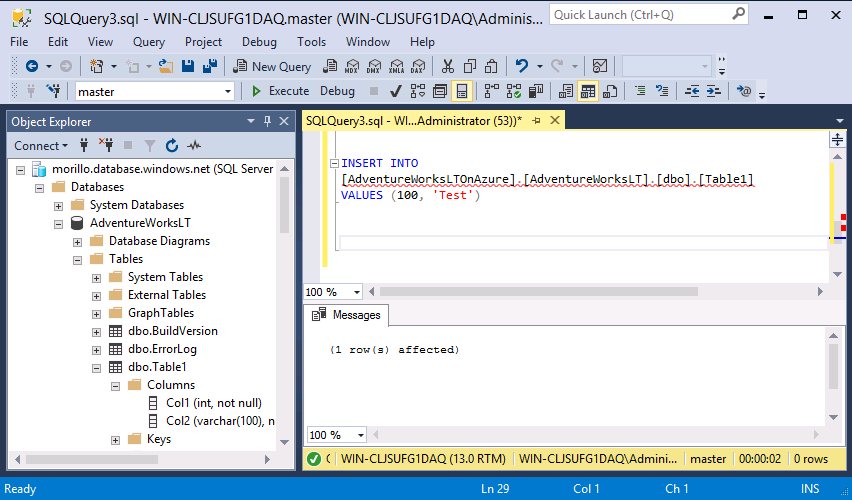Click Specify Values for Template Parameters icon
The width and height of the screenshot is (852, 500).
744,91
